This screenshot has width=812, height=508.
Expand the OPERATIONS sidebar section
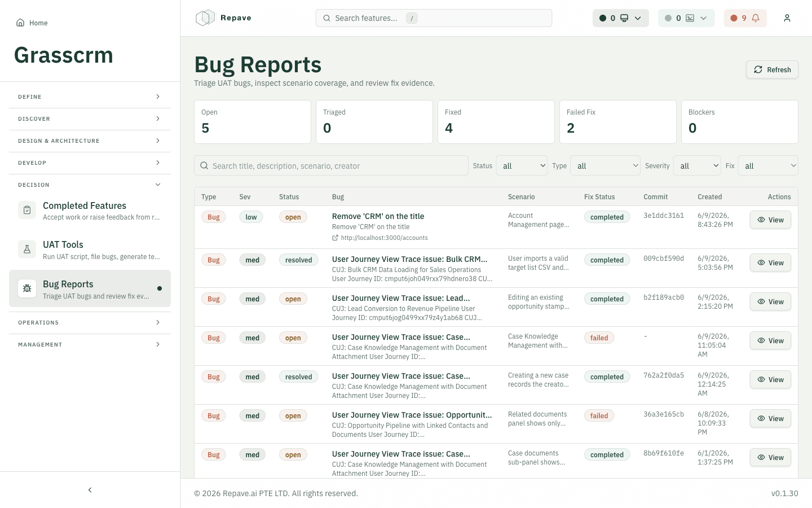tap(90, 323)
